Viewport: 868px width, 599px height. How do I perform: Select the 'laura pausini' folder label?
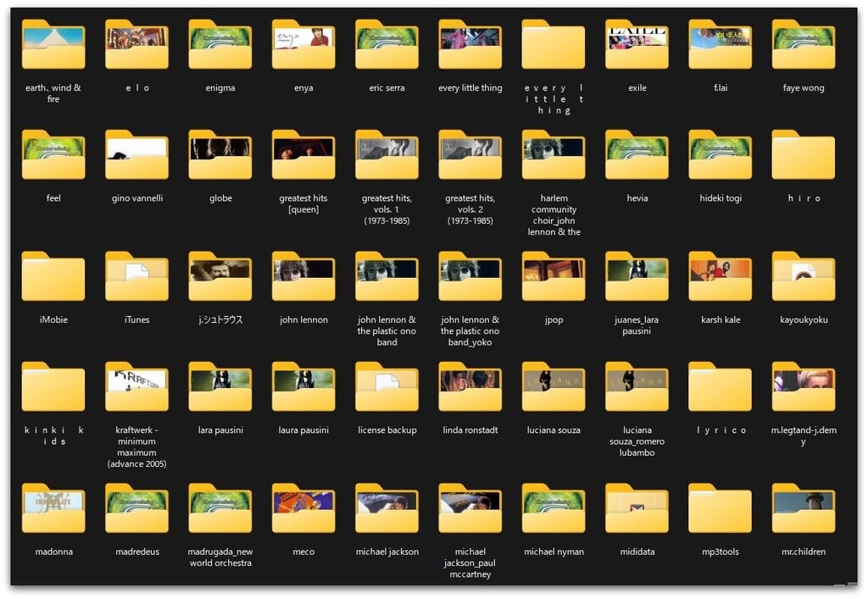coord(303,430)
